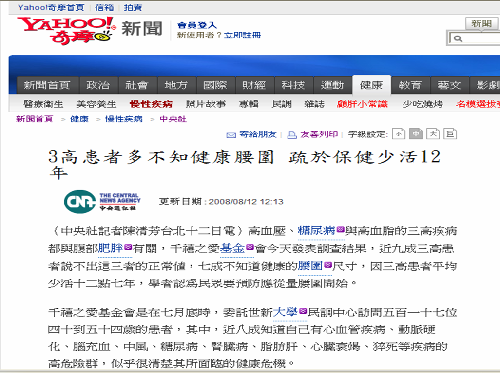Open the 地方 news tab
Viewport: 500px width, 373px height.
[x=176, y=85]
